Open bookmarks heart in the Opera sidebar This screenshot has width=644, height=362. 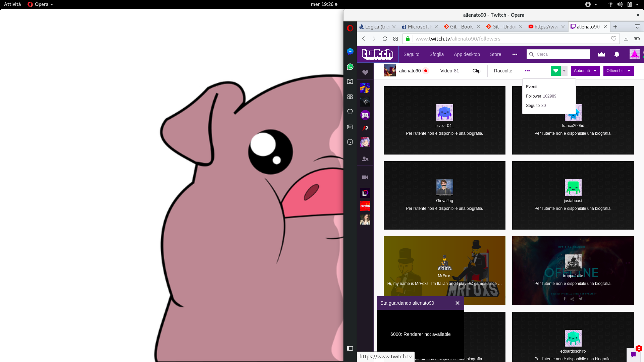[x=350, y=112]
